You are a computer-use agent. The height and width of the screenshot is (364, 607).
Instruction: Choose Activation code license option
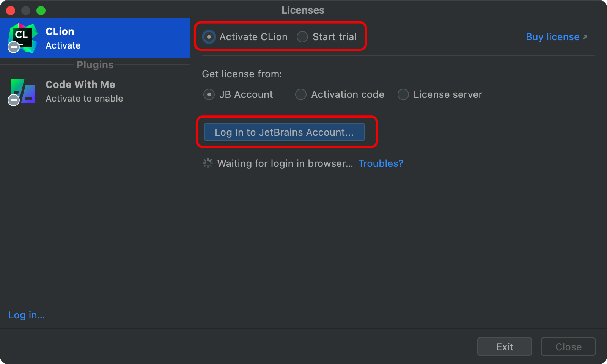301,94
